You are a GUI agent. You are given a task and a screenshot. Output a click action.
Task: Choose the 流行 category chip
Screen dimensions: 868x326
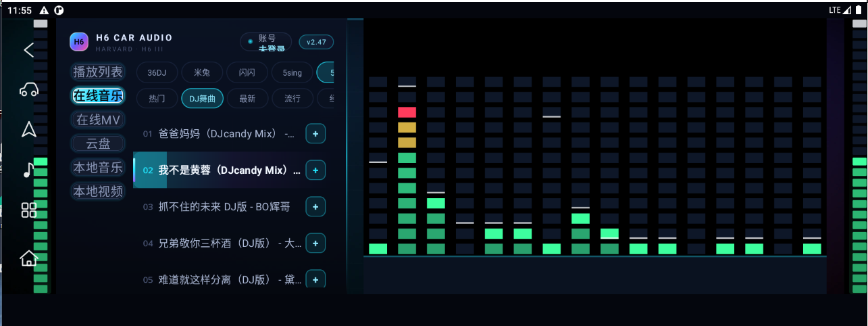292,98
